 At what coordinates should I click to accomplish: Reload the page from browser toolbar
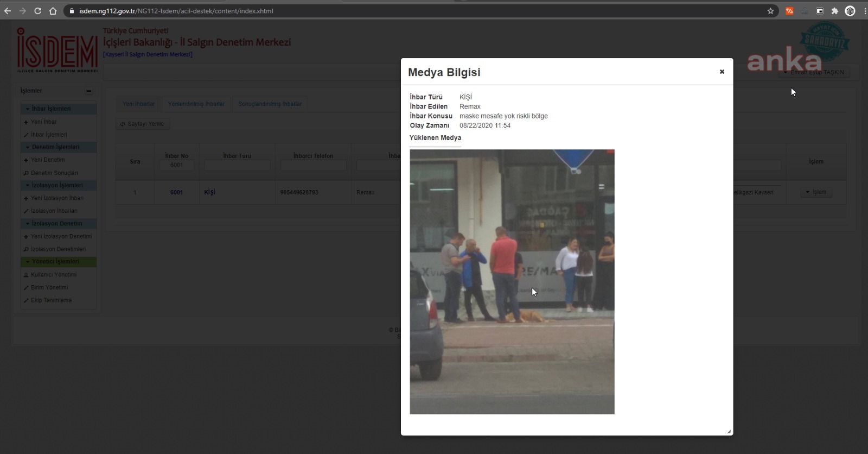click(38, 11)
